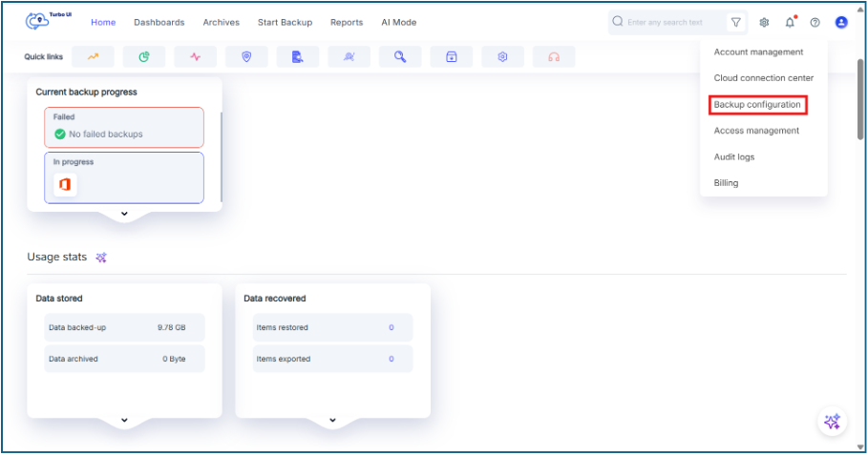The width and height of the screenshot is (868, 455).
Task: Open the Archives tab
Action: 222,22
